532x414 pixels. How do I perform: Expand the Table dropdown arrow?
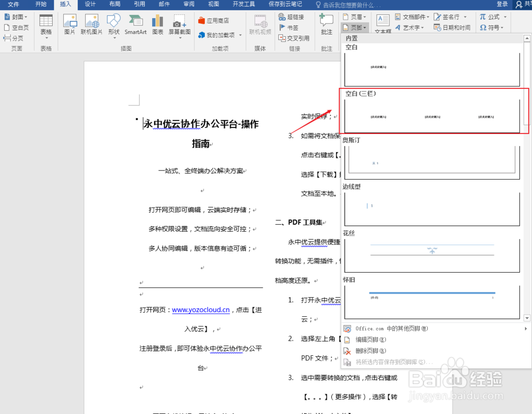click(46, 38)
